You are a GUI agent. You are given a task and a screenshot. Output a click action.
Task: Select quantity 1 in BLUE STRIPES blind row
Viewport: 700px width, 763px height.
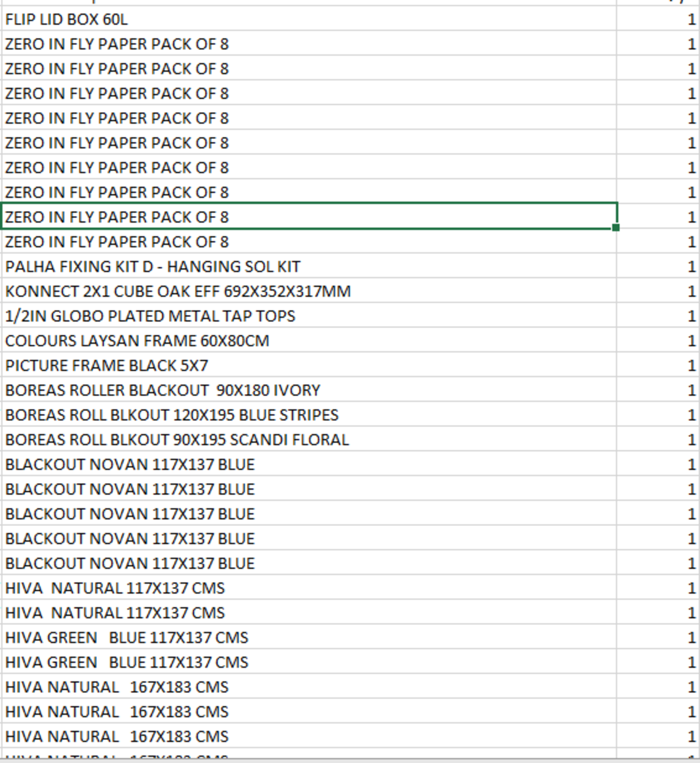[658, 414]
